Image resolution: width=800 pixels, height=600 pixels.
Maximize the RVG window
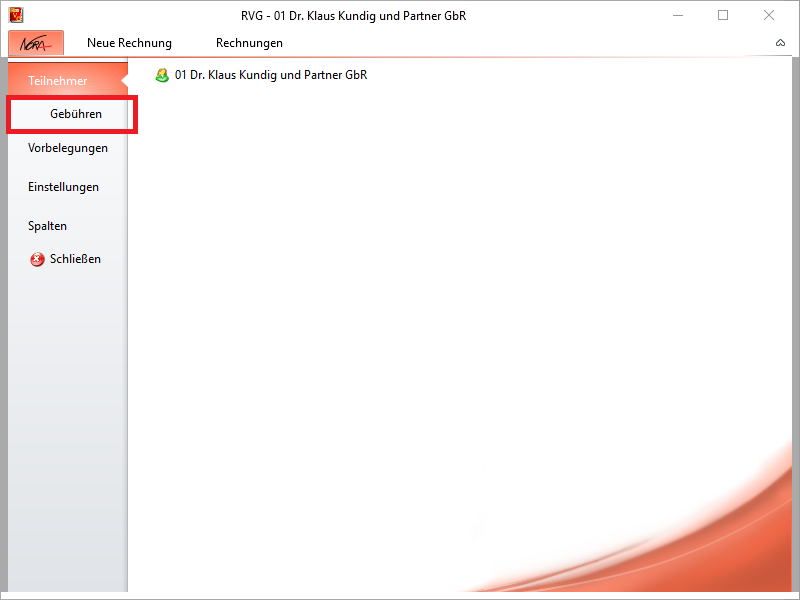click(723, 15)
